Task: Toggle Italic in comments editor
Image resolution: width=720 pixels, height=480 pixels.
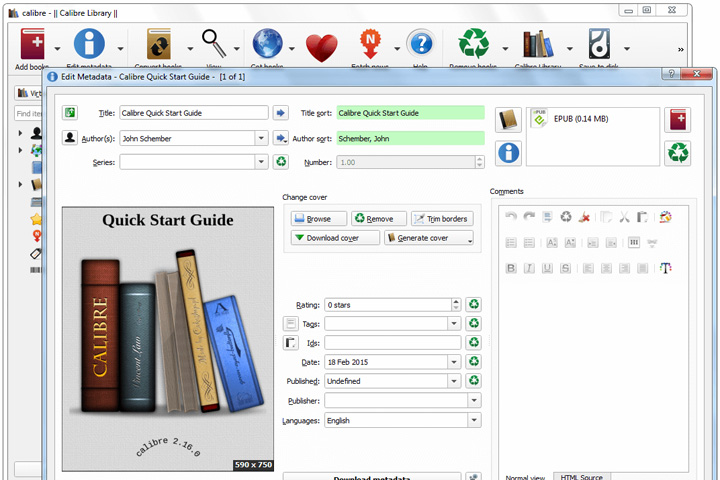Action: tap(529, 268)
